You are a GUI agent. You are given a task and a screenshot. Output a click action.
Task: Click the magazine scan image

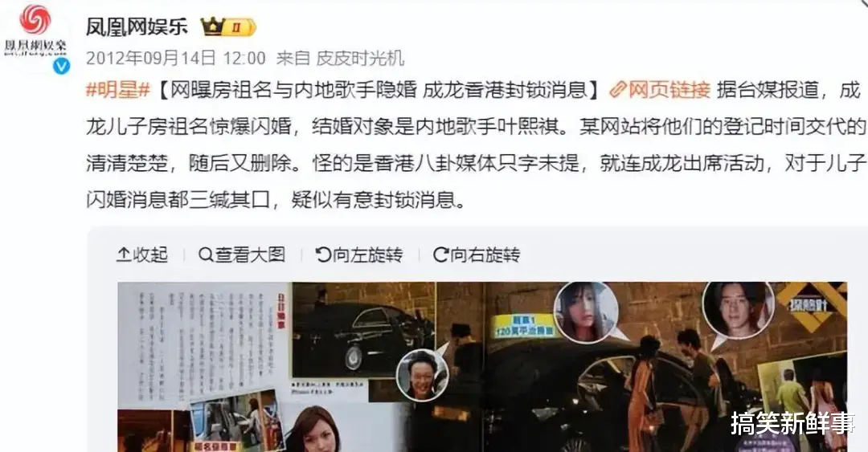pos(482,367)
